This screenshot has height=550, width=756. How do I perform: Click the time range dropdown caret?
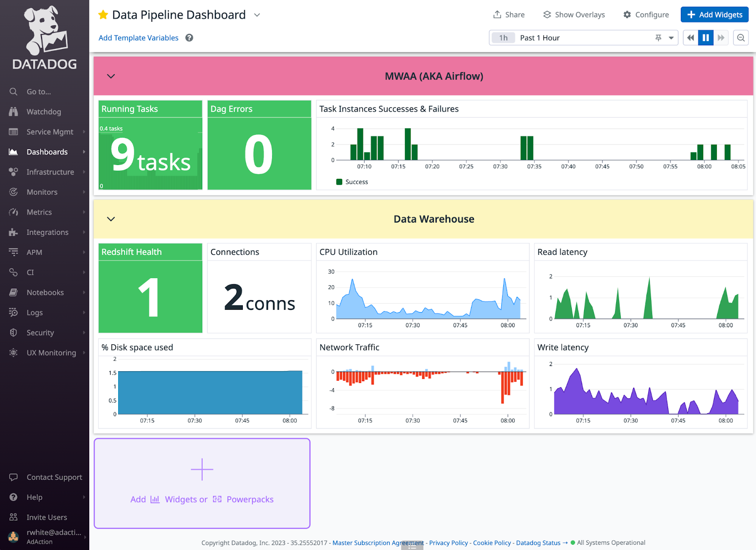click(x=671, y=38)
